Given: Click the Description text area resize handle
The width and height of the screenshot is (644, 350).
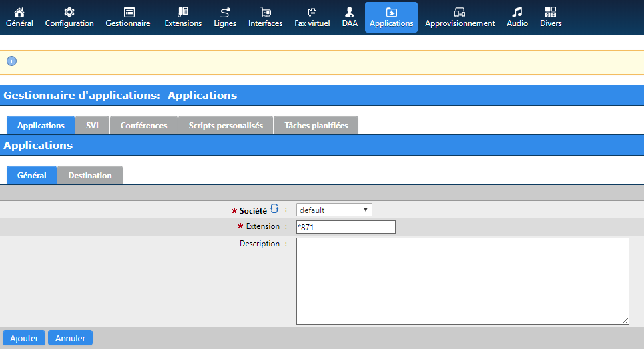Looking at the screenshot, I should [x=625, y=321].
